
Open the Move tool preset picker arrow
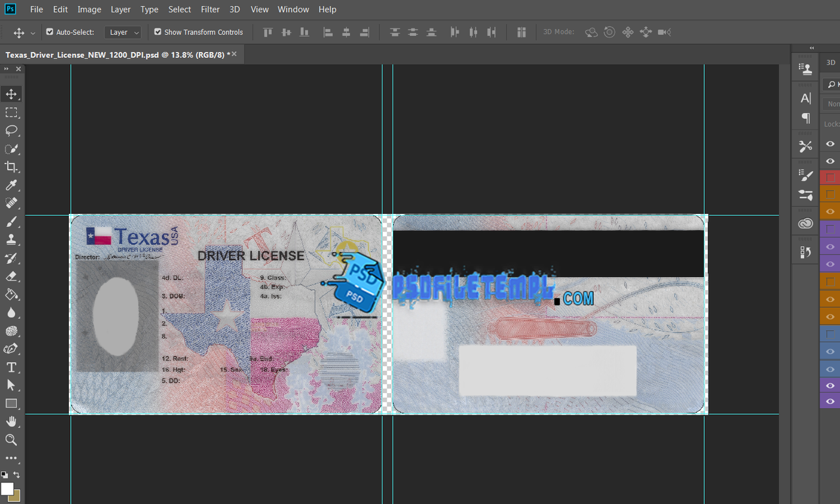point(33,33)
